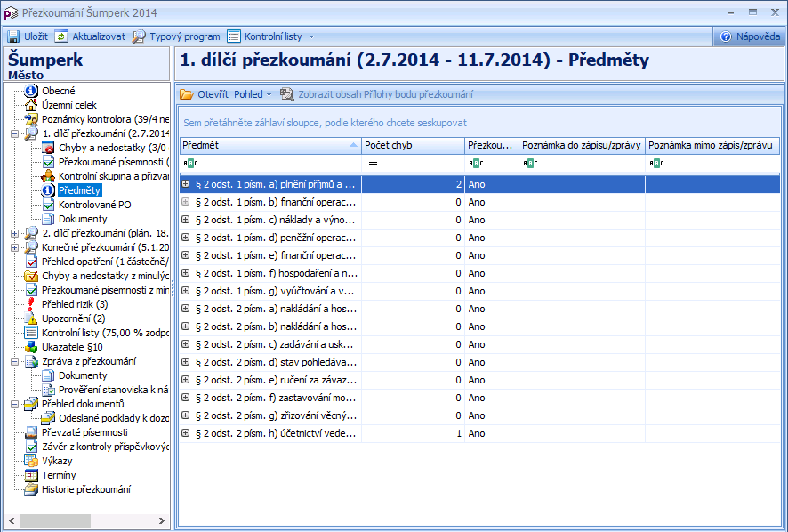This screenshot has height=532, width=788.
Task: Open Závěr z kontroly příspěvkových icon
Action: pos(31,447)
